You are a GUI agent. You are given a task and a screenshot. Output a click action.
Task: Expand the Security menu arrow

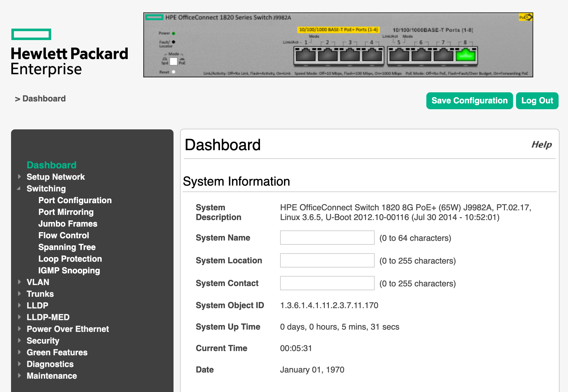pos(19,340)
